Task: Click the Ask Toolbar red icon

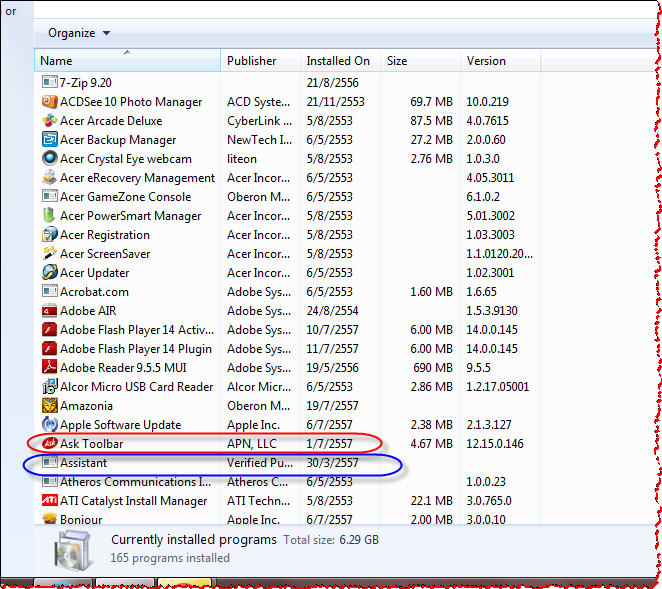Action: (x=49, y=443)
